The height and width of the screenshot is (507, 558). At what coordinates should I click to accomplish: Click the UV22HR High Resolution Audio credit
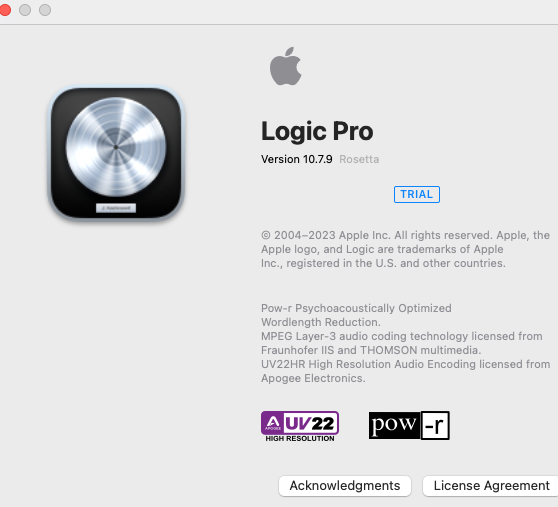405,371
